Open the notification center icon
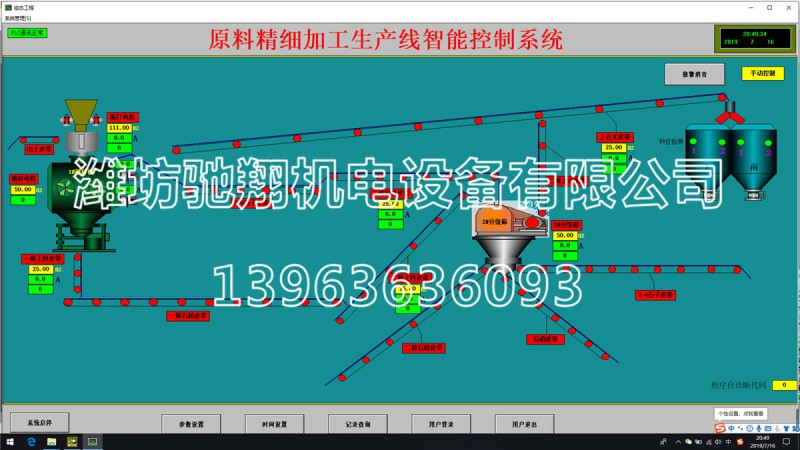 pos(786,442)
